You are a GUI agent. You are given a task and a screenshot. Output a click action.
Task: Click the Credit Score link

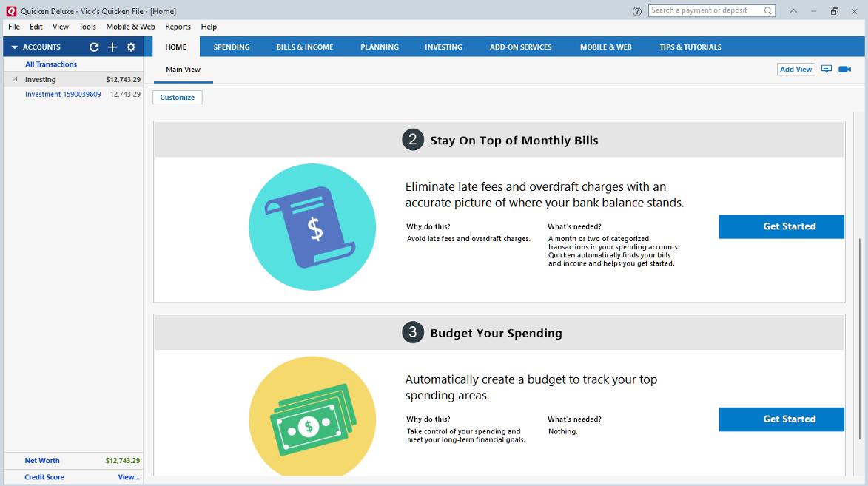44,477
